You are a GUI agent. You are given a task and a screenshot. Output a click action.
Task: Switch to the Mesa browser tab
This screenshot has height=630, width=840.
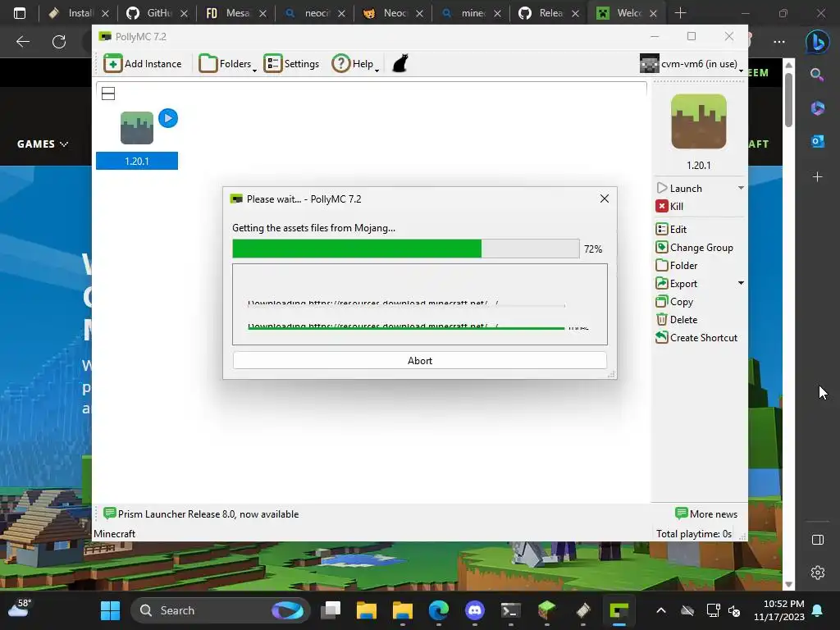[236, 13]
